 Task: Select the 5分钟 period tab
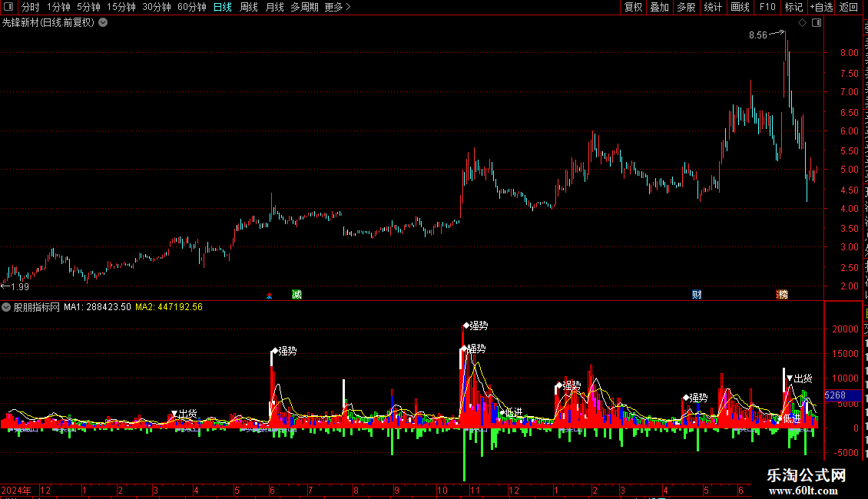coord(88,7)
